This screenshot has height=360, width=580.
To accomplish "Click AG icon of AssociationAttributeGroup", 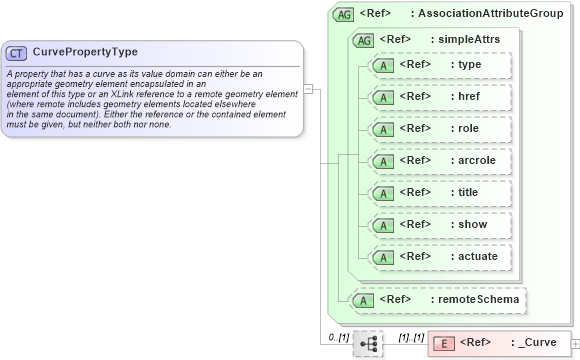I will pyautogui.click(x=344, y=15).
